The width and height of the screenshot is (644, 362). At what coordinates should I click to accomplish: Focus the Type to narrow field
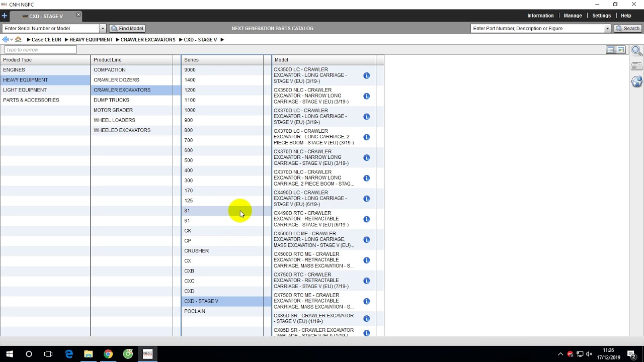point(40,50)
